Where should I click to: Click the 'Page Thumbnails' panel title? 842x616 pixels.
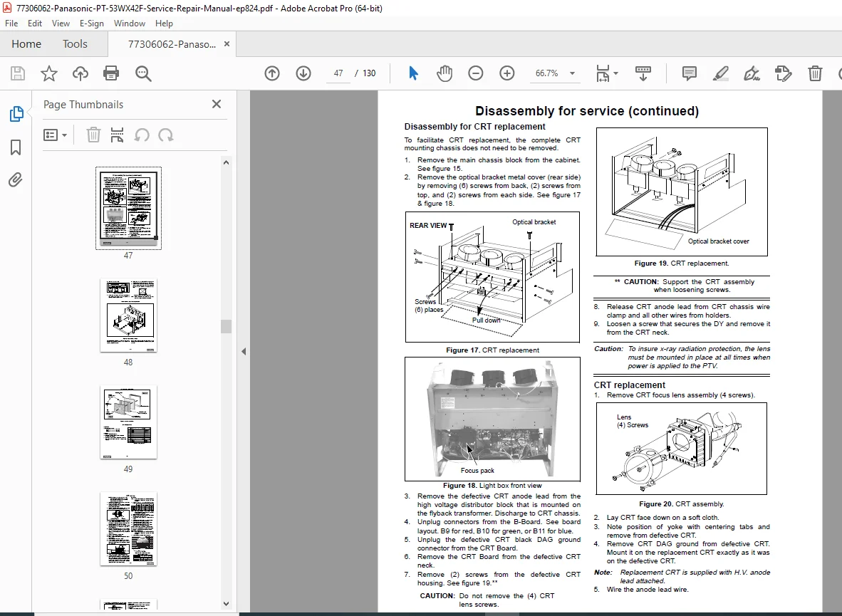83,105
